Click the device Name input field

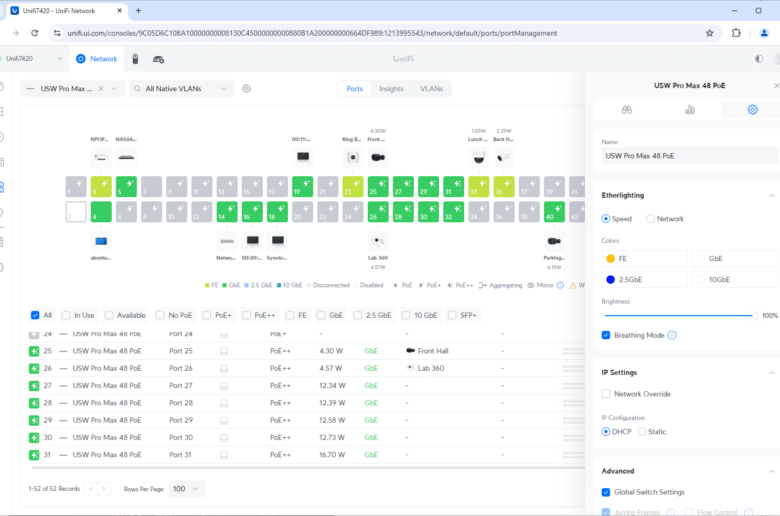point(688,156)
